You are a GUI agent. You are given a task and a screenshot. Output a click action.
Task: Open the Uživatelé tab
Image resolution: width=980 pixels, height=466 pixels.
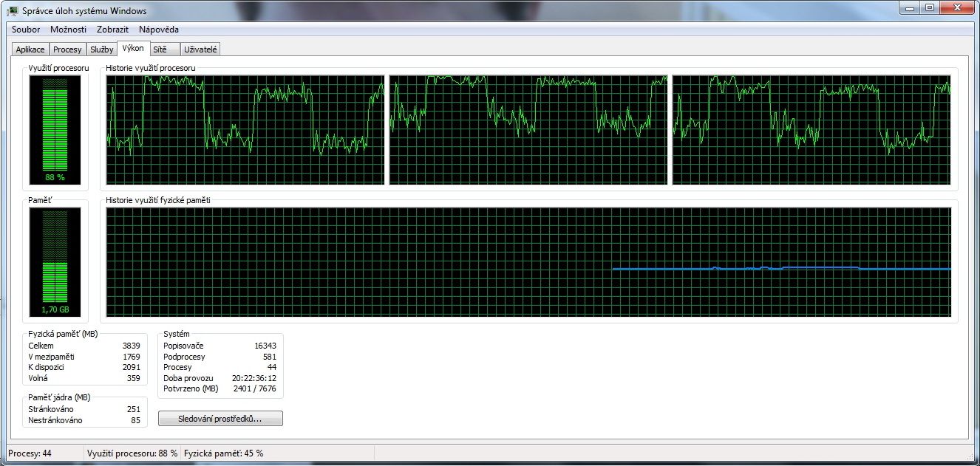[200, 49]
